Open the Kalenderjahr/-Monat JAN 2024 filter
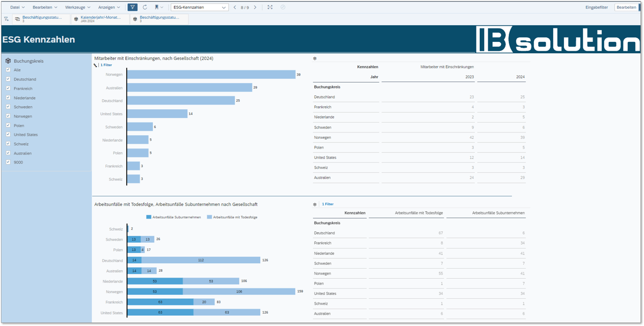Image resolution: width=644 pixels, height=326 pixels. click(x=101, y=19)
